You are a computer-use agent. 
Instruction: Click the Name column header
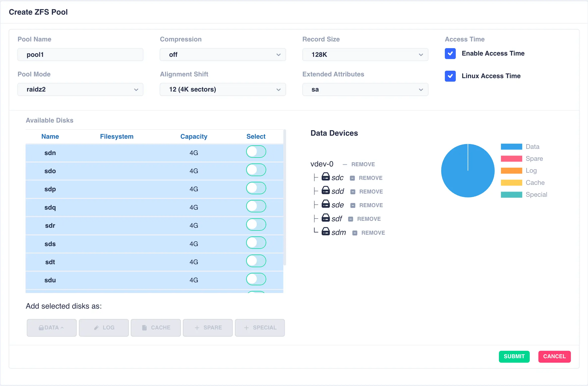tap(50, 136)
